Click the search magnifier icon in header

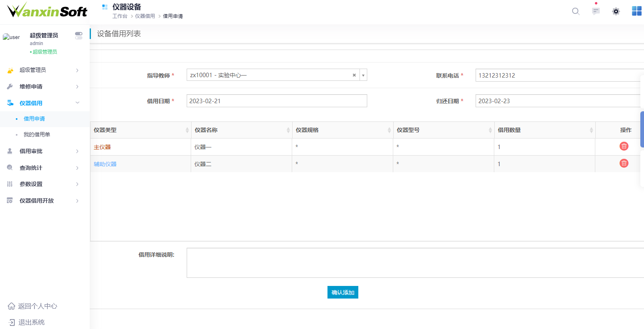pos(575,11)
